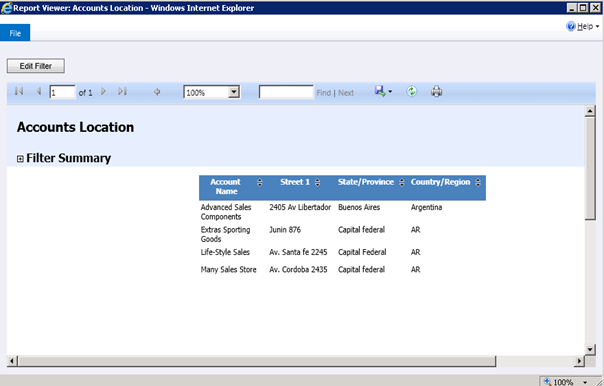Click Av. Cordoba 2435 cell
The height and width of the screenshot is (386, 604).
coord(298,270)
